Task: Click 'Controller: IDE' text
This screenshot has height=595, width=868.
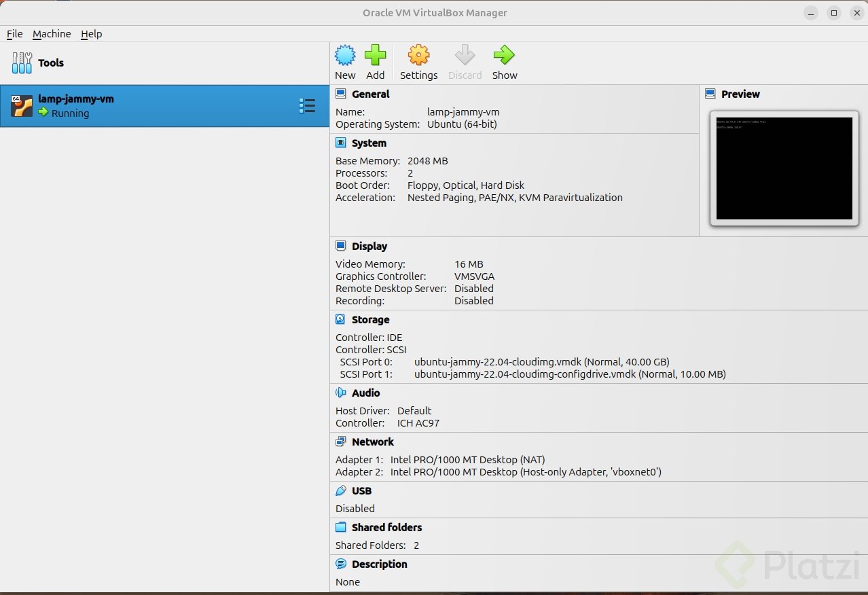Action: pyautogui.click(x=369, y=338)
